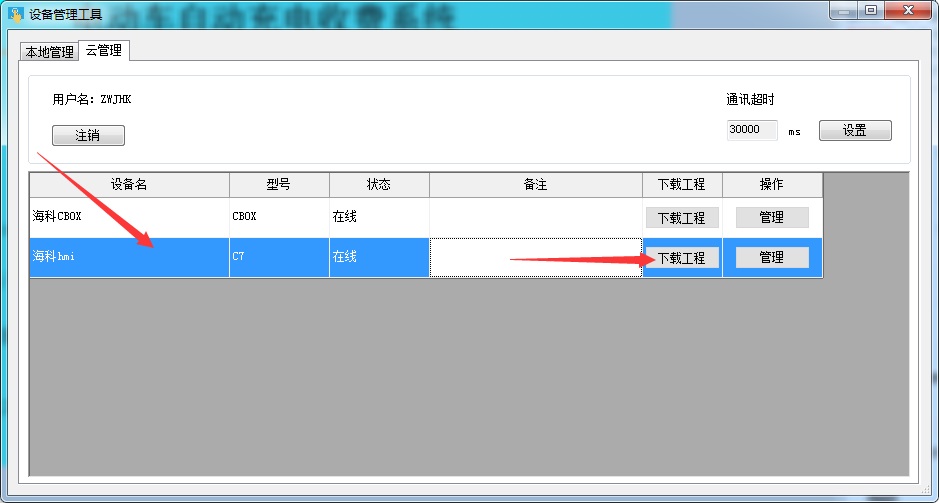The image size is (939, 503).
Task: Sort by the 设备名 column header
Action: (129, 185)
